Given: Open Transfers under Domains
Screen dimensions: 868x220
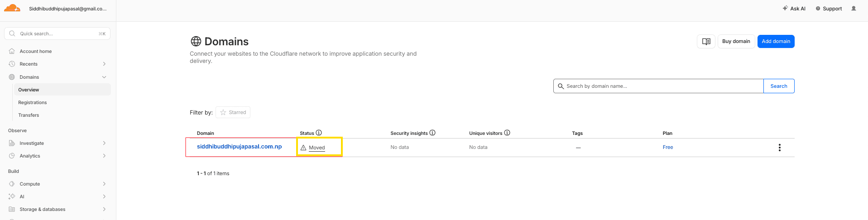Looking at the screenshot, I should [29, 115].
